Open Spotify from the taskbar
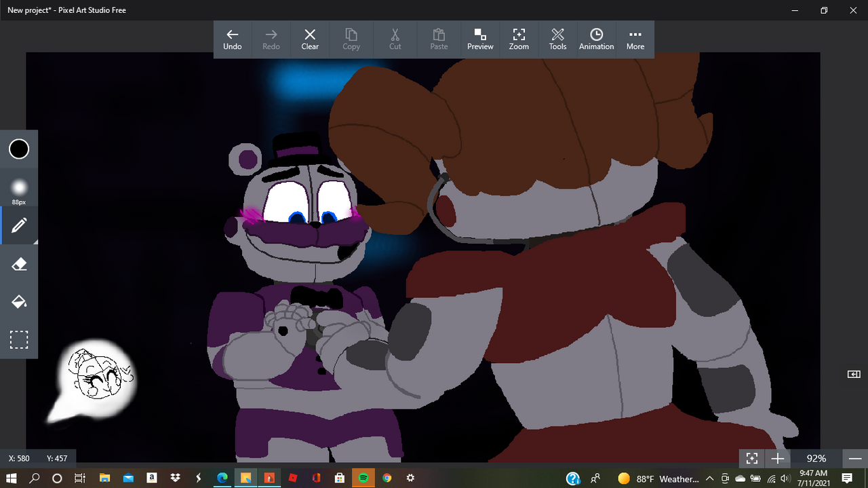 click(x=363, y=478)
